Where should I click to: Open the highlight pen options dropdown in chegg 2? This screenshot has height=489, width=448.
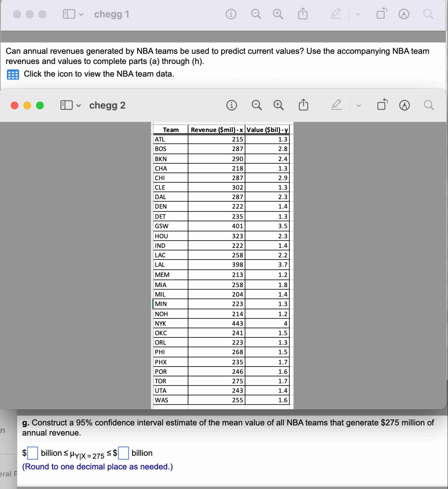coord(359,106)
